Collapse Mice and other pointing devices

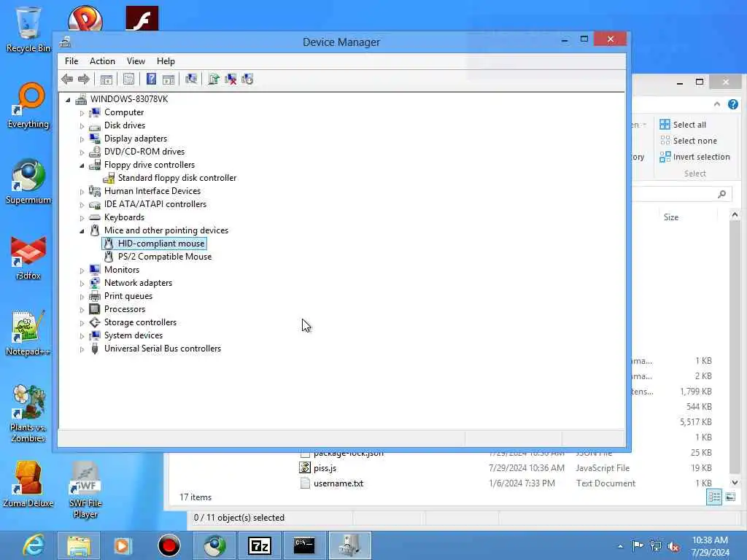pyautogui.click(x=82, y=231)
